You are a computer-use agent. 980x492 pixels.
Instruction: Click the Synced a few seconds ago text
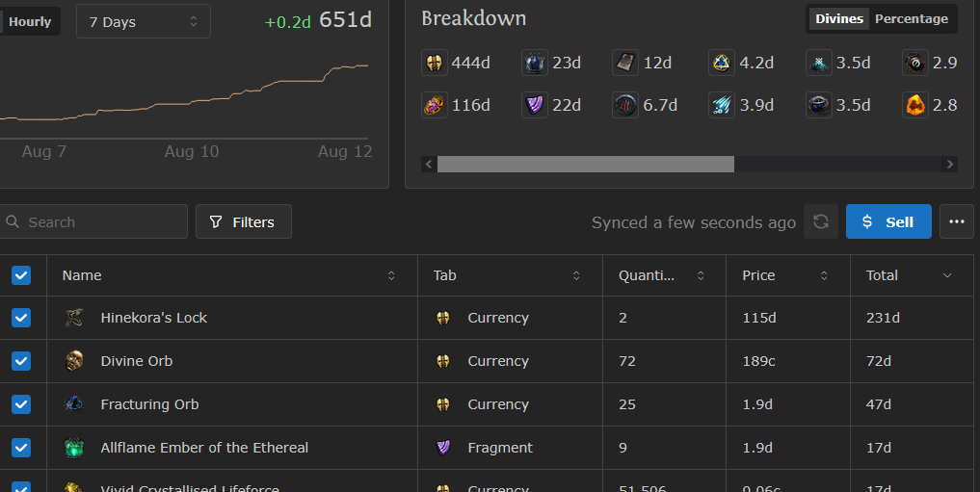[694, 222]
